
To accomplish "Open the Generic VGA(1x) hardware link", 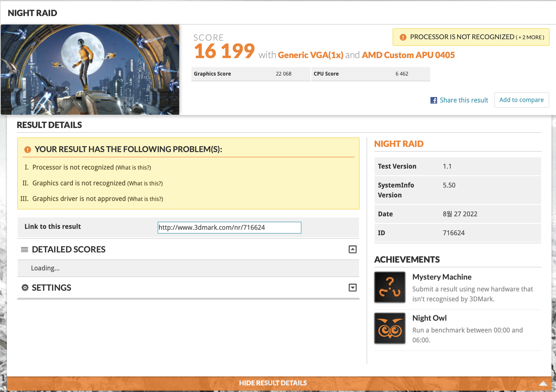I will (x=310, y=55).
